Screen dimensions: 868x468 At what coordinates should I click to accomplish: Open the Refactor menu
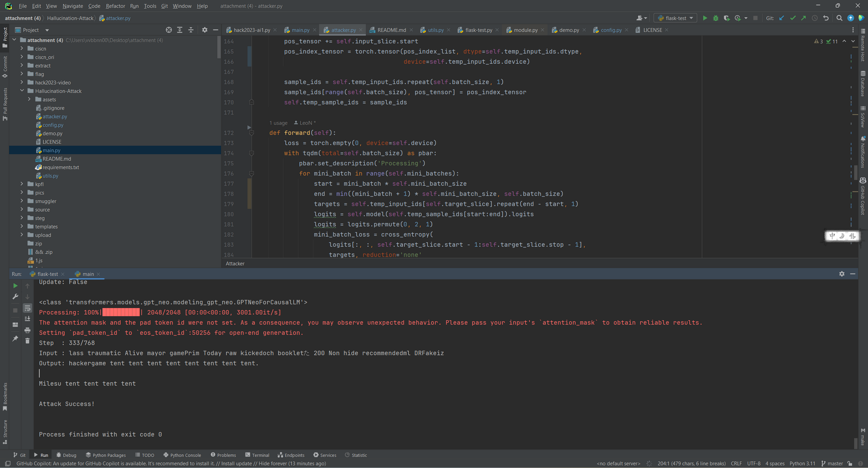[115, 6]
